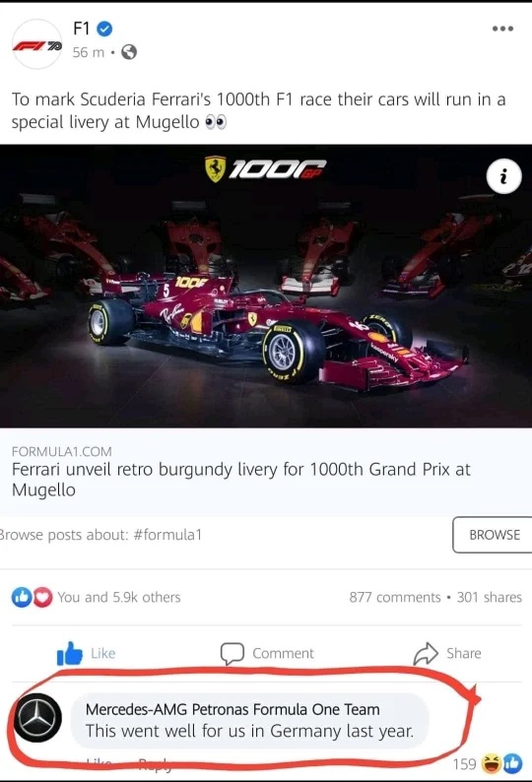The width and height of the screenshot is (532, 782).
Task: Open the image info icon
Action: [503, 176]
